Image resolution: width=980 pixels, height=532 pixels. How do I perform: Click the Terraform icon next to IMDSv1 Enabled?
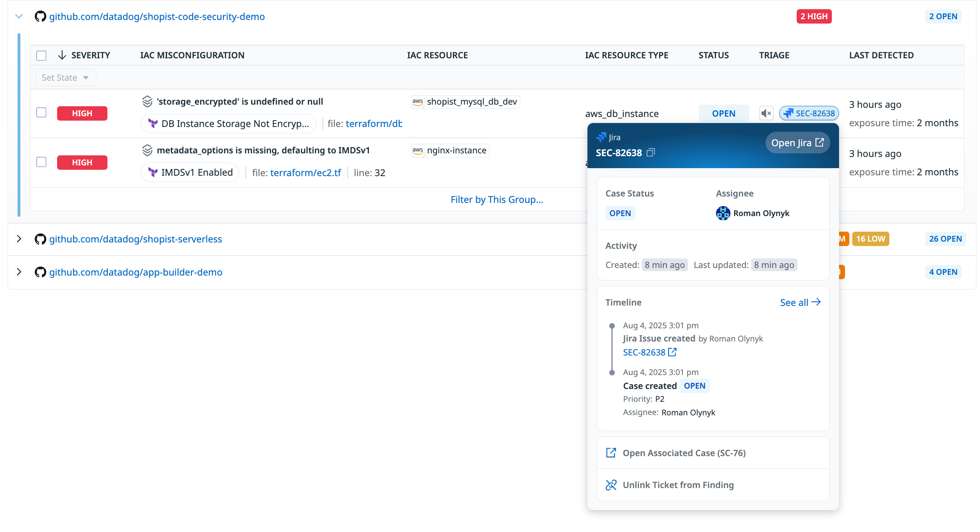pyautogui.click(x=153, y=172)
